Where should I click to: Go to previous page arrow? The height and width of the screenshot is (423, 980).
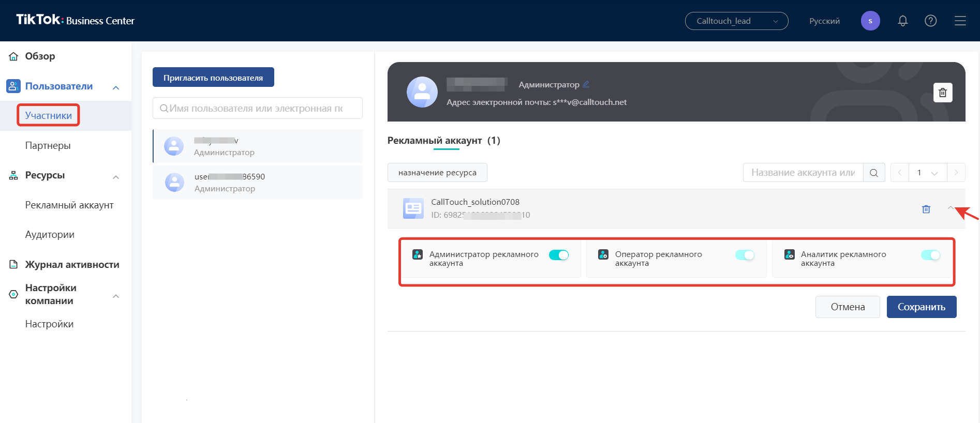[x=900, y=173]
